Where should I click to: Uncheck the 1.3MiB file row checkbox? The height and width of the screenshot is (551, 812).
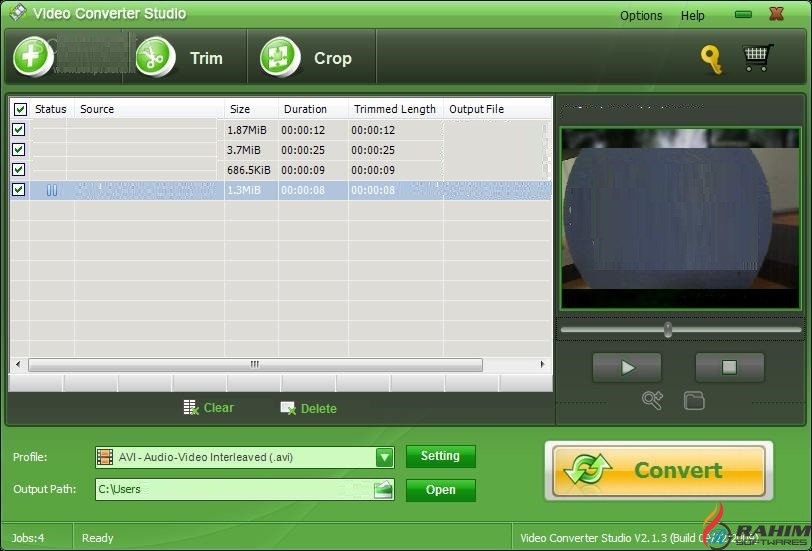(x=19, y=190)
